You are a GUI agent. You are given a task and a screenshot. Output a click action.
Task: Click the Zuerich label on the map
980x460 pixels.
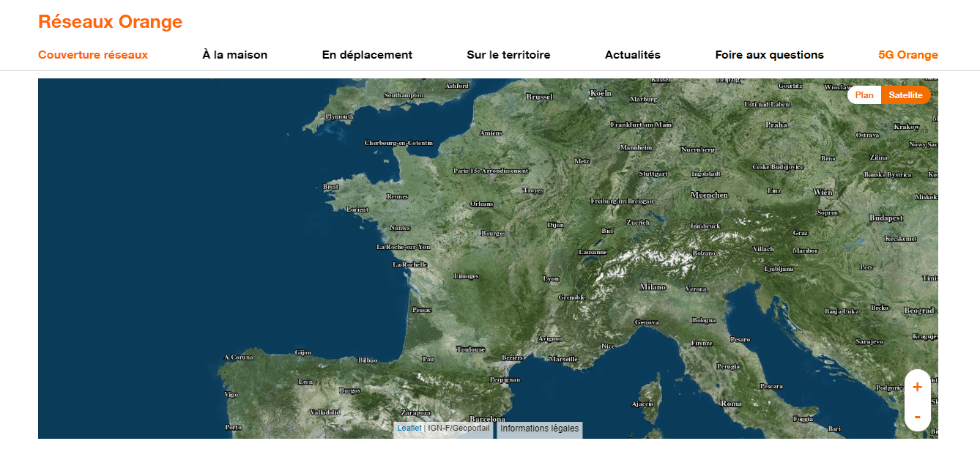(x=638, y=222)
